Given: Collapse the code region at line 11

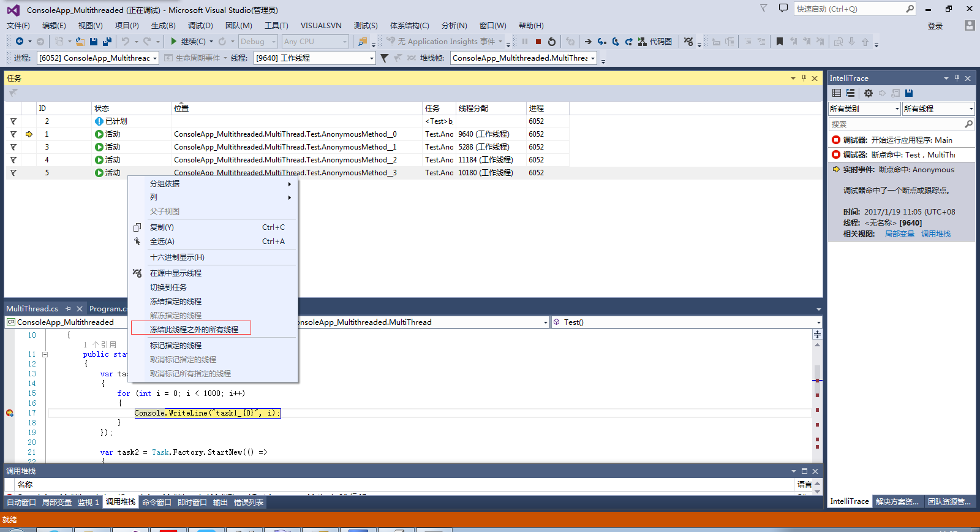Looking at the screenshot, I should click(45, 354).
